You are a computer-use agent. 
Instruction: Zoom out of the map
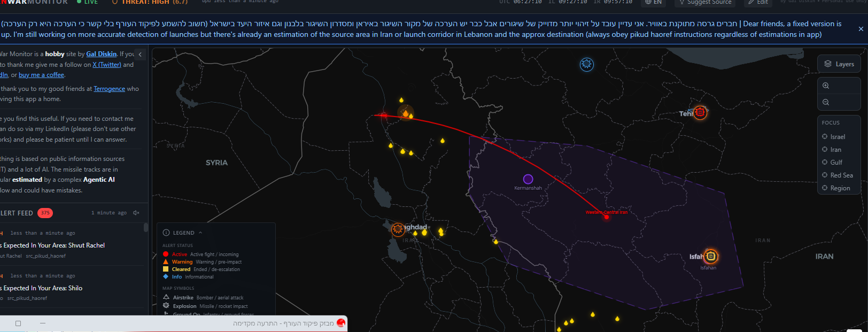pyautogui.click(x=826, y=102)
